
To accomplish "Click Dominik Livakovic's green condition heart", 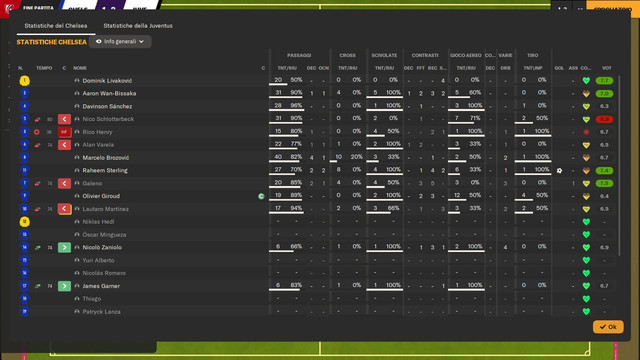I will pyautogui.click(x=586, y=81).
